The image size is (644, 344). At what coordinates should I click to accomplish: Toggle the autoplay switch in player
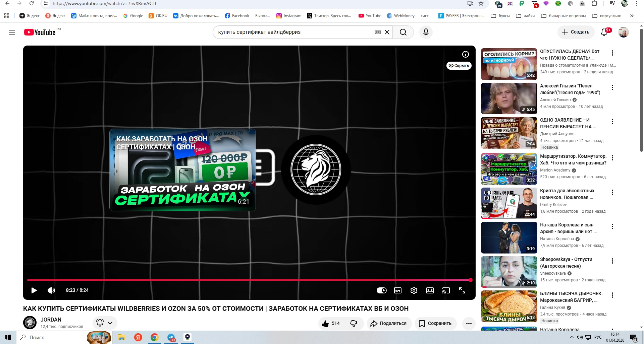pos(381,290)
